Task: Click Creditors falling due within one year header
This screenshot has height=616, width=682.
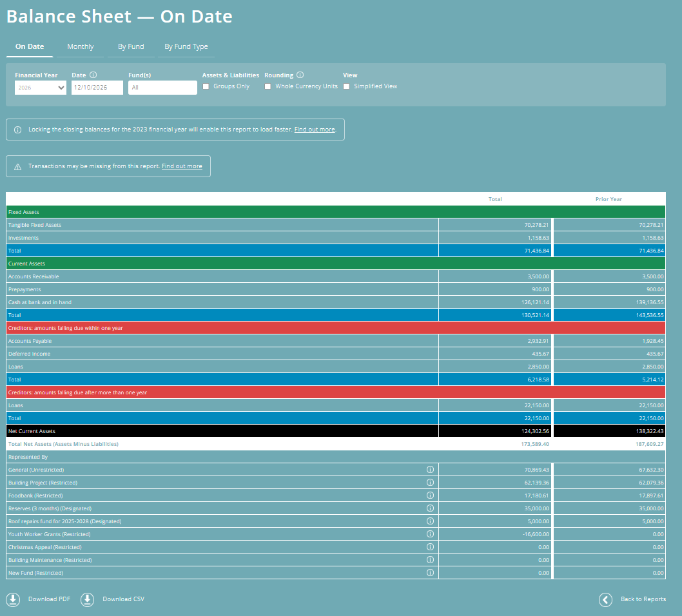Action: 336,328
